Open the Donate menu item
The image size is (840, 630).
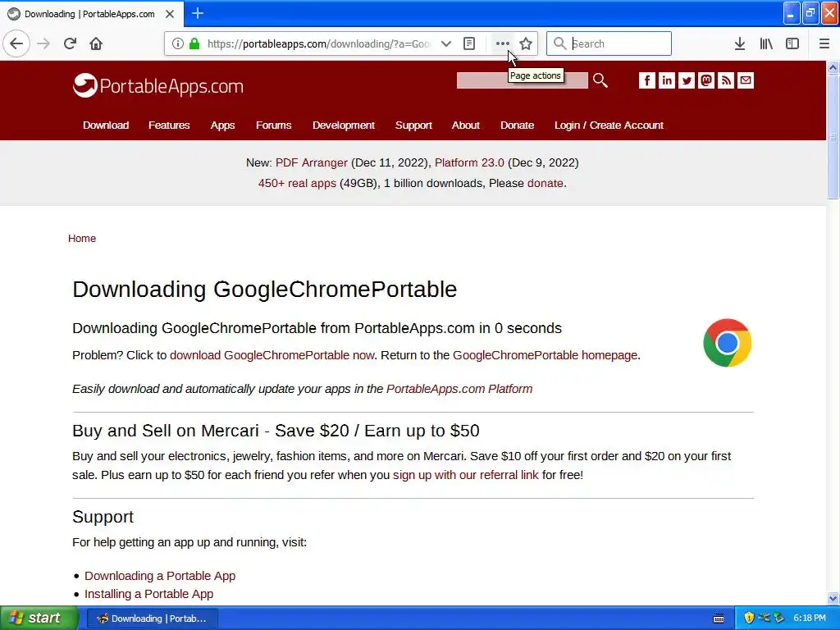(x=517, y=125)
